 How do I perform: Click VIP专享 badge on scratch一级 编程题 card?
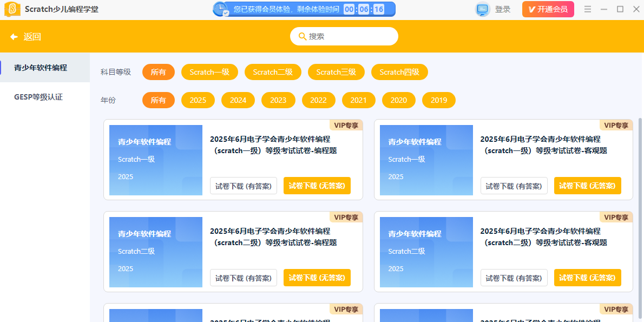(x=346, y=125)
